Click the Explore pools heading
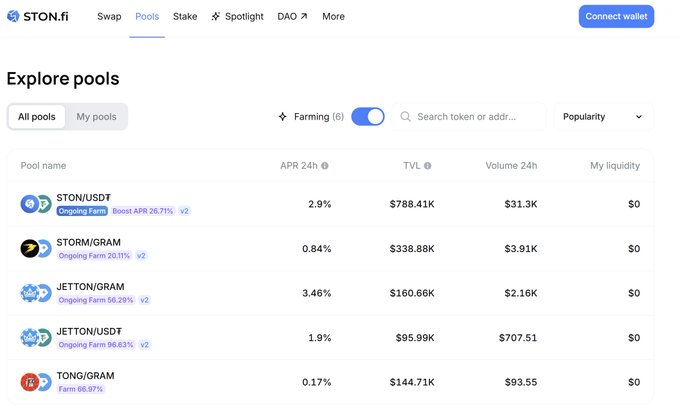Viewport: 680px width, 416px height. tap(63, 79)
